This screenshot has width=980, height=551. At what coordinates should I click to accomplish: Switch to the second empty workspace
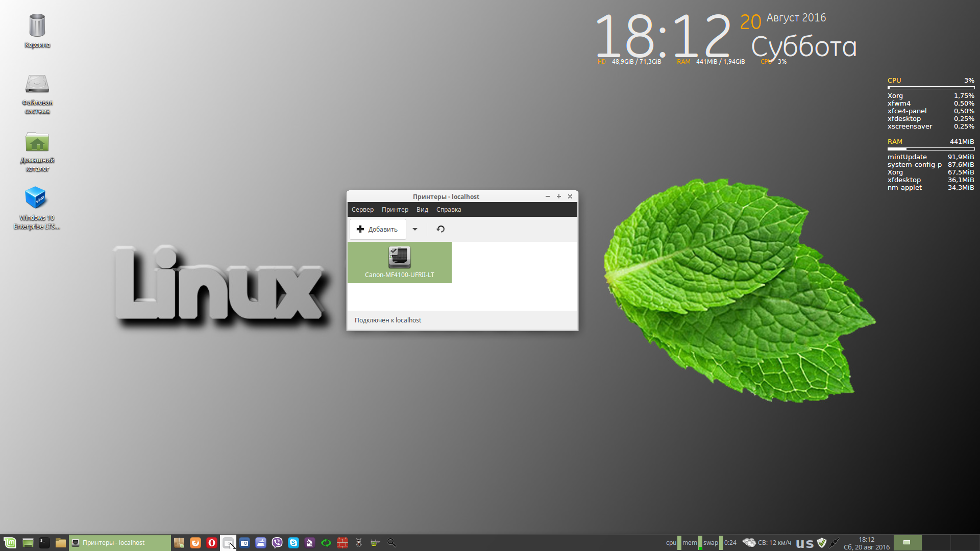(x=937, y=543)
